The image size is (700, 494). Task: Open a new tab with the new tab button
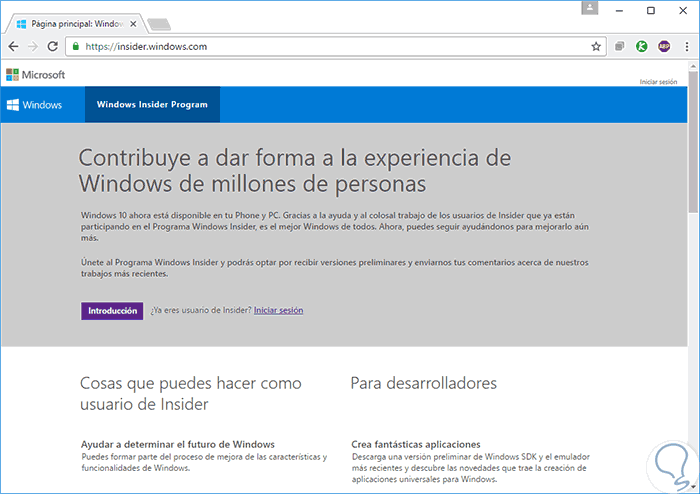pyautogui.click(x=159, y=25)
